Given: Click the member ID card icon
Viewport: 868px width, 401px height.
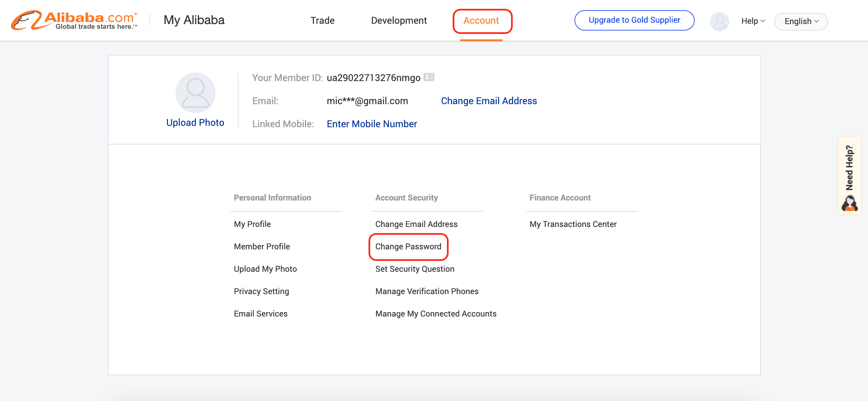Looking at the screenshot, I should tap(429, 77).
